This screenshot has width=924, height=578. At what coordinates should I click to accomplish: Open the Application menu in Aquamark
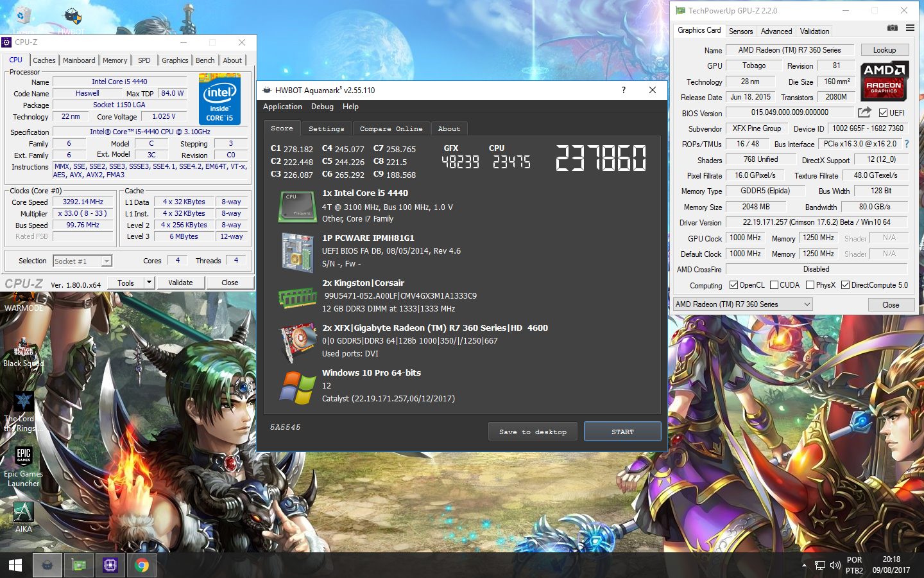click(282, 107)
